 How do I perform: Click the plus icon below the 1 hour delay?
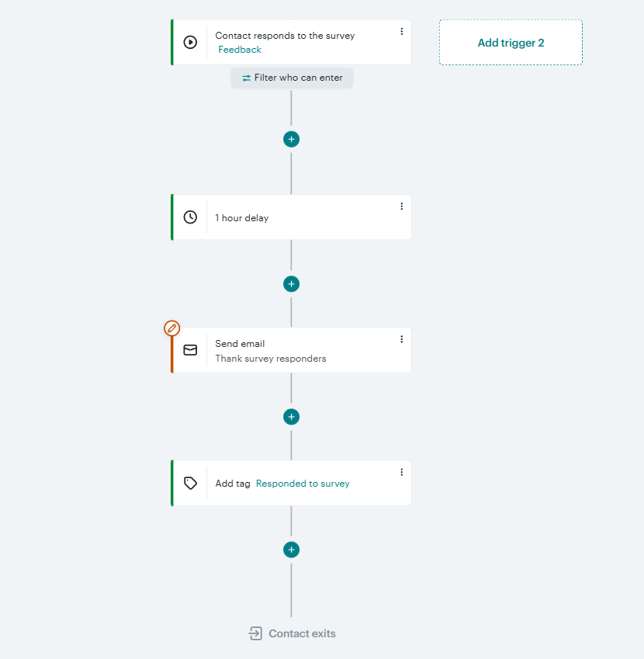(x=291, y=283)
